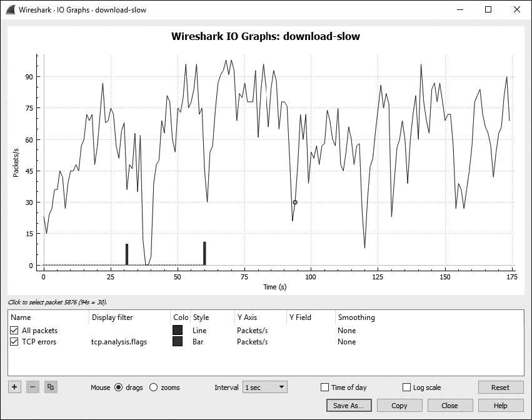Click the Color column header
The height and width of the screenshot is (420, 532).
[x=181, y=317]
